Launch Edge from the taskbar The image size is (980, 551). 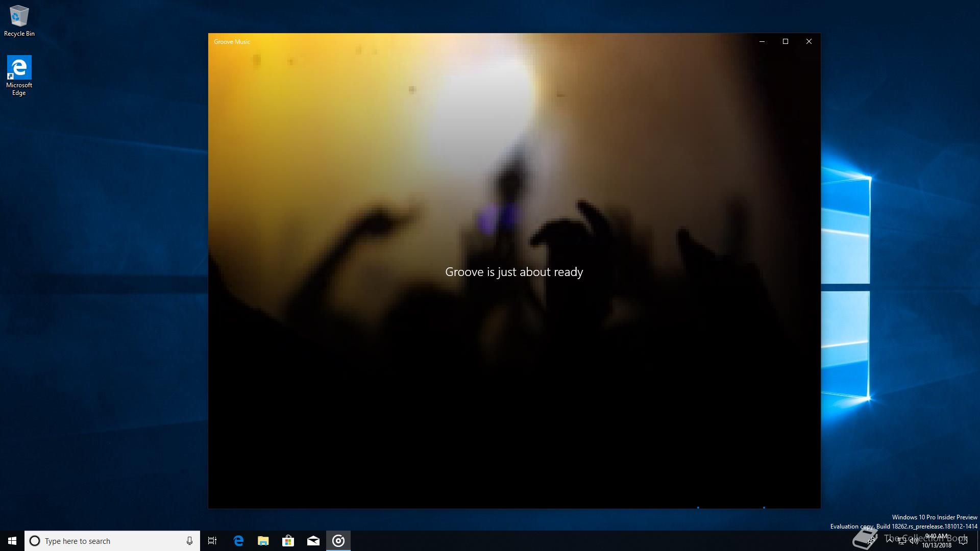[238, 541]
